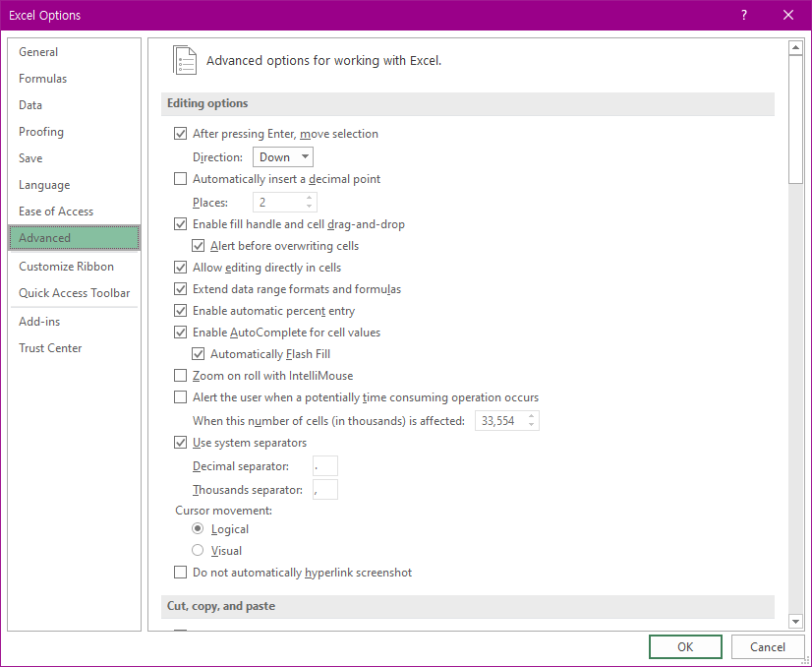Toggle After pressing Enter, move selection

(x=180, y=134)
